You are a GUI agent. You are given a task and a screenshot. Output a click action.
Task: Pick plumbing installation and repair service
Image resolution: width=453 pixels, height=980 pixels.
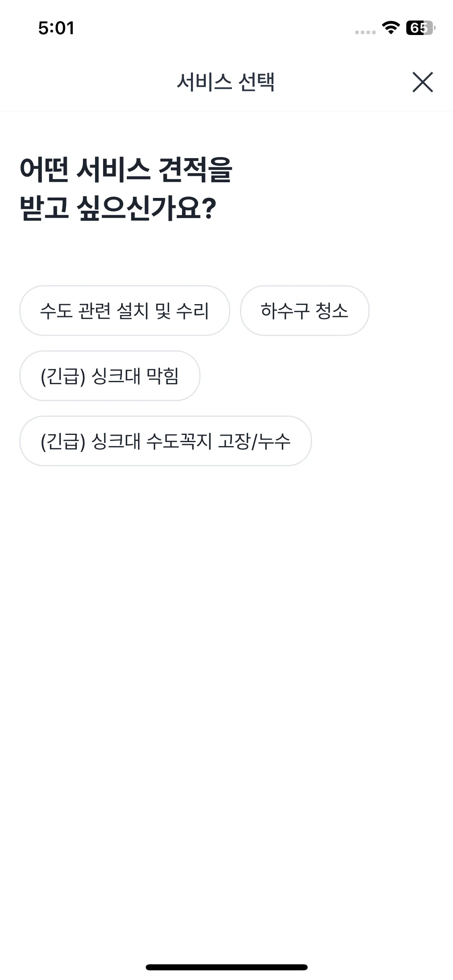(125, 311)
